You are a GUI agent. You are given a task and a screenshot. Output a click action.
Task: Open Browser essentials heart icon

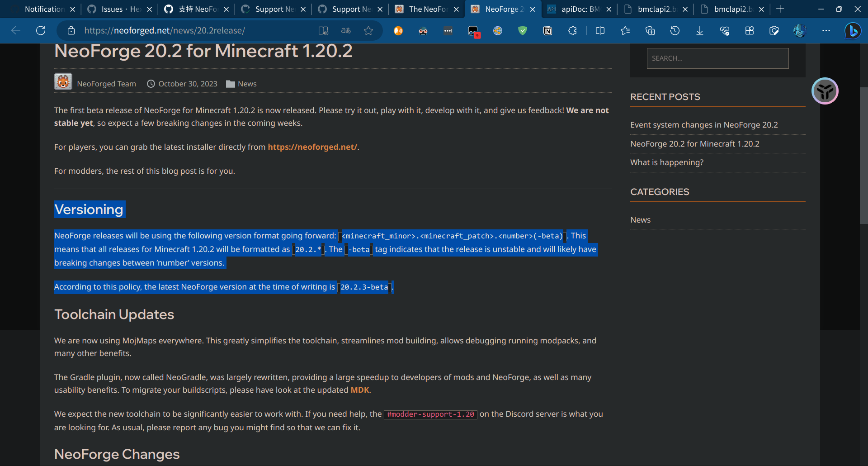point(725,30)
